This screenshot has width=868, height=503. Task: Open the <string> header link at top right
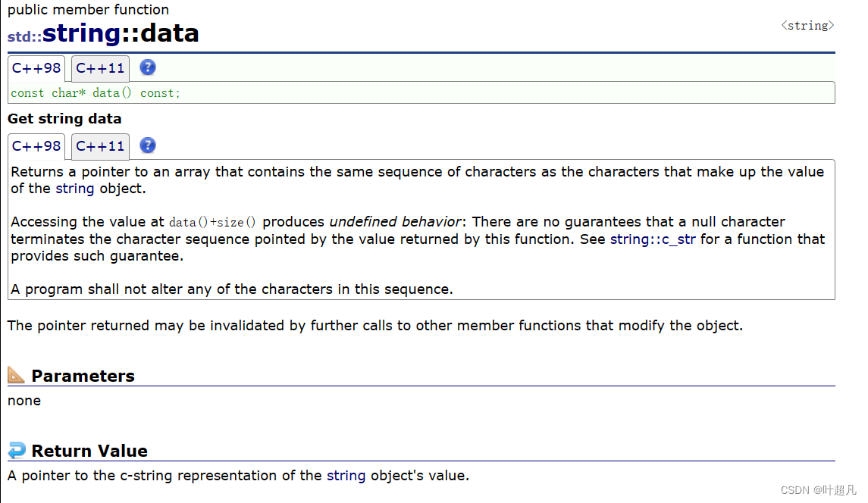point(807,26)
